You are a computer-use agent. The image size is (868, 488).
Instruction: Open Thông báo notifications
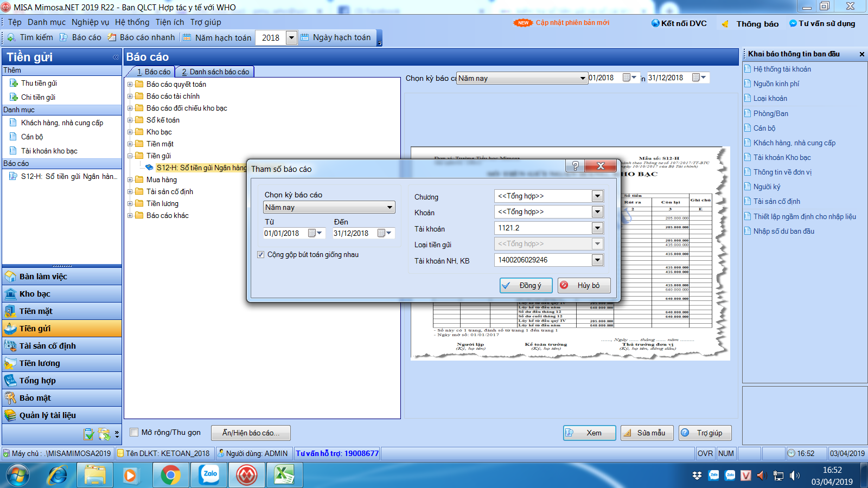(751, 24)
